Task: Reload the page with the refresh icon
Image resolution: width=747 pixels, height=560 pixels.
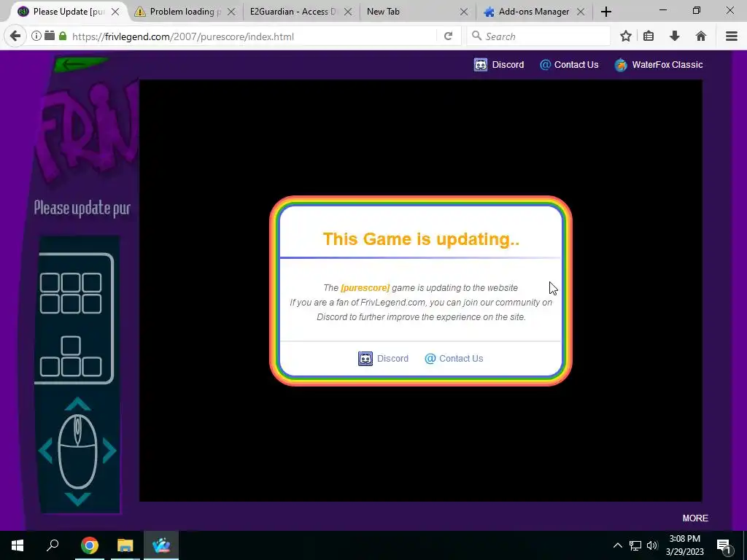Action: click(449, 36)
